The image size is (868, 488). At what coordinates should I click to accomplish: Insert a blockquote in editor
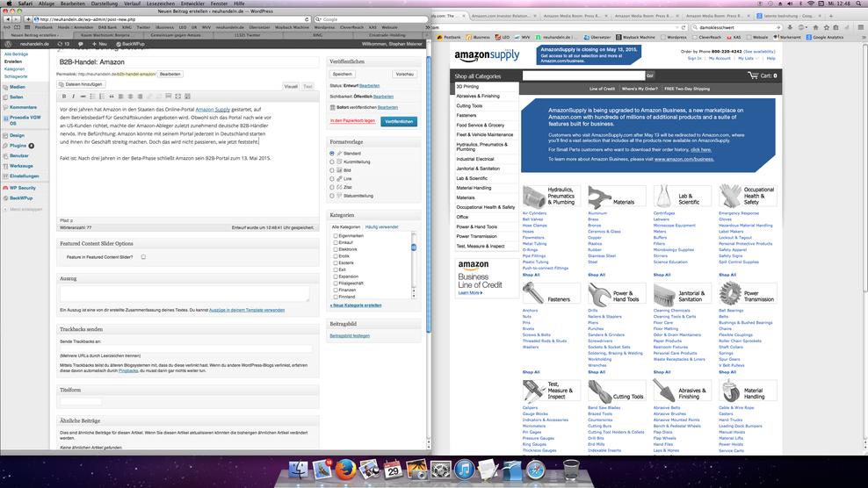click(x=112, y=97)
